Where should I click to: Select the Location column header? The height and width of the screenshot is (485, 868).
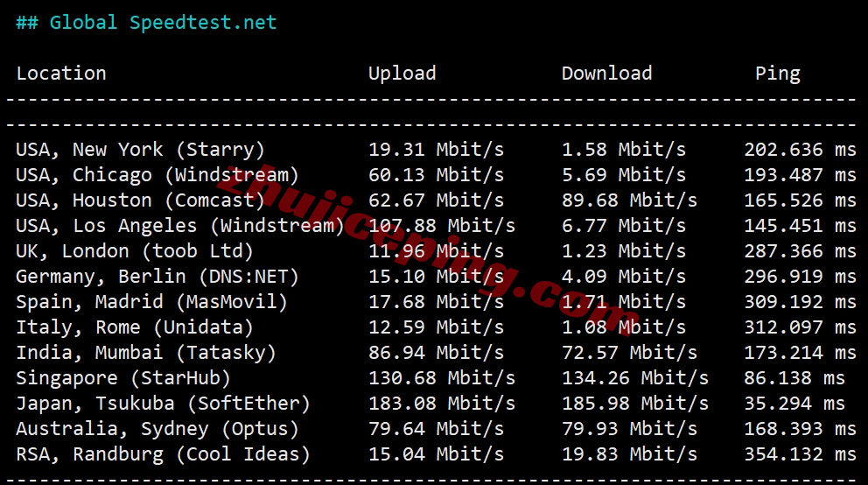pos(61,73)
